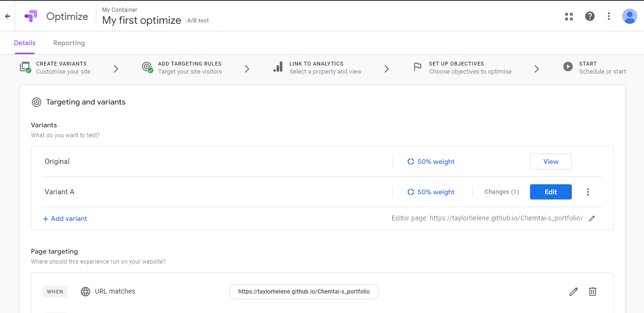Viewport: 644px width, 313px height.
Task: Open the help question mark icon
Action: point(590,16)
